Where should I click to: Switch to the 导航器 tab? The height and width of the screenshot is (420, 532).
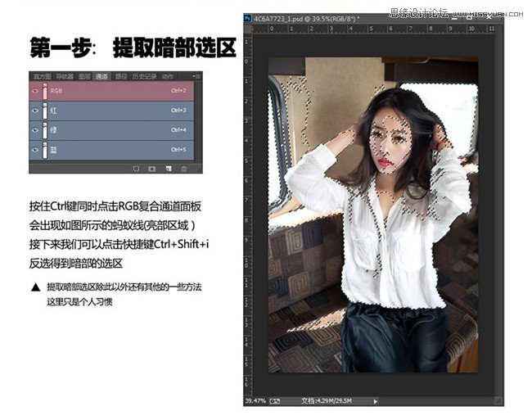coord(65,76)
